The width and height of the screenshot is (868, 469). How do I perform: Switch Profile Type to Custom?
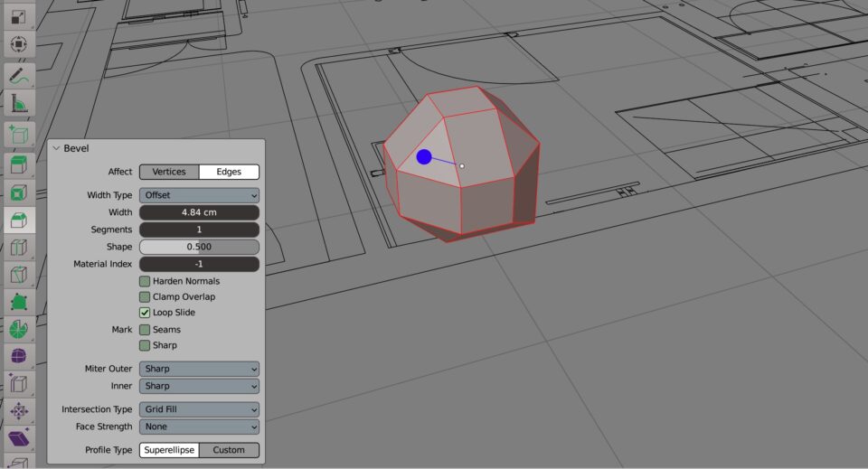coord(229,450)
